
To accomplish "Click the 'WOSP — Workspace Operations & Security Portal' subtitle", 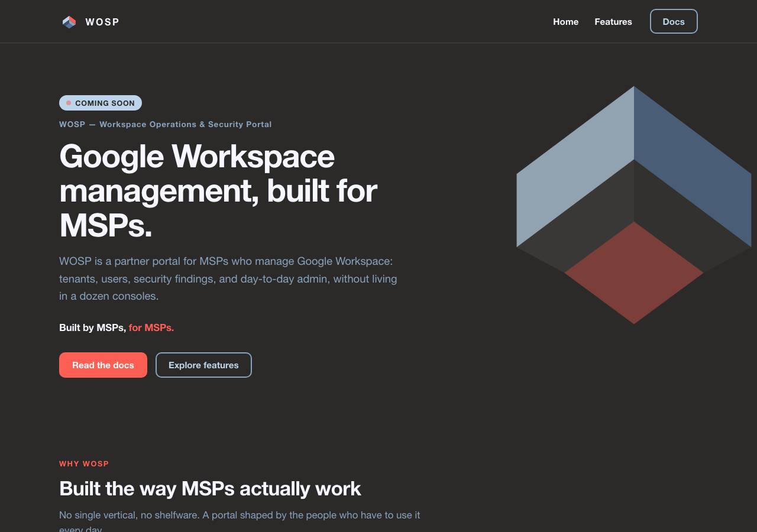I will point(166,124).
